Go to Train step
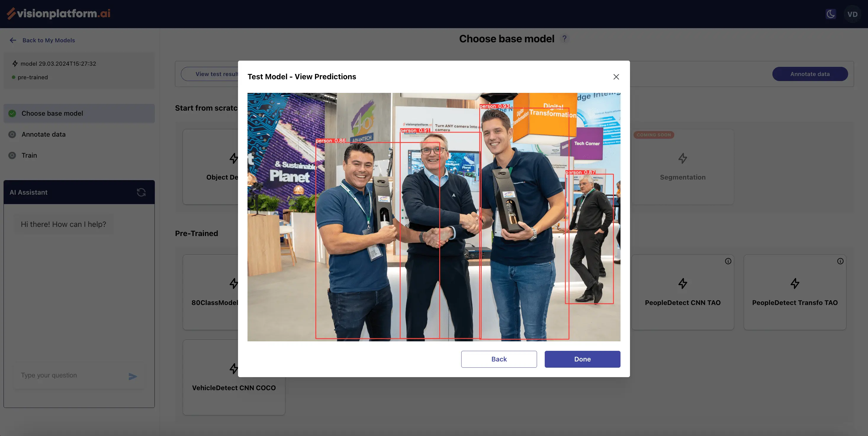Screen dimensions: 868x436 [29, 155]
